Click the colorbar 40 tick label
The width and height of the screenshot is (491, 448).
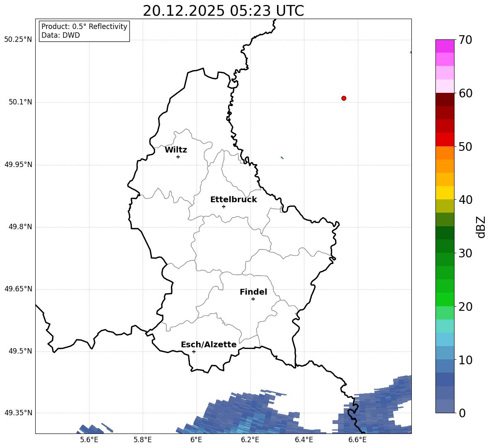point(465,200)
